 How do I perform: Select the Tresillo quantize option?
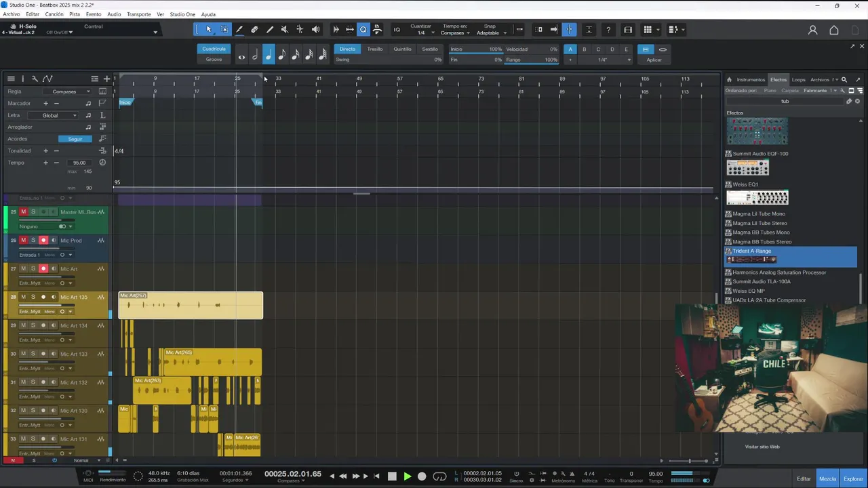click(x=375, y=49)
